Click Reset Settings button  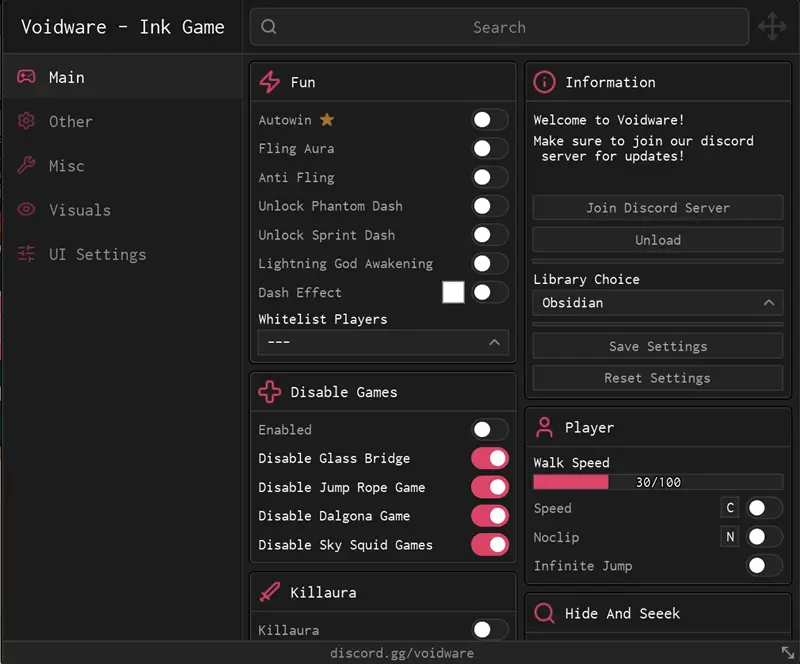click(658, 378)
